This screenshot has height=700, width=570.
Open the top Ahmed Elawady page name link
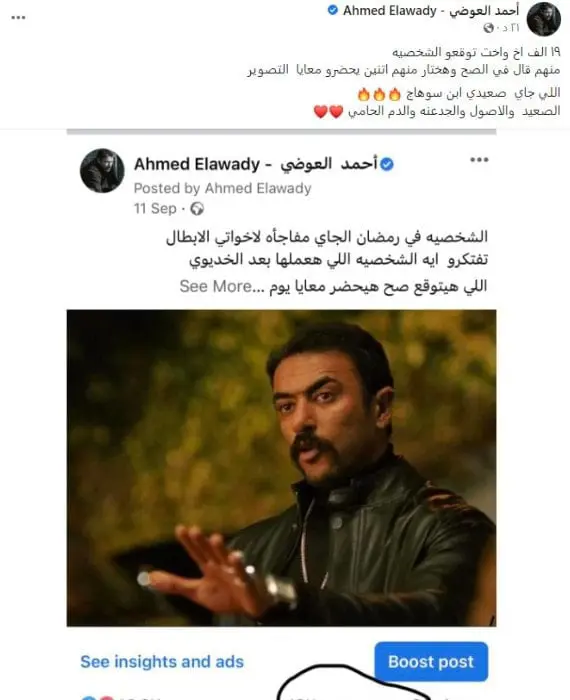[x=431, y=10]
